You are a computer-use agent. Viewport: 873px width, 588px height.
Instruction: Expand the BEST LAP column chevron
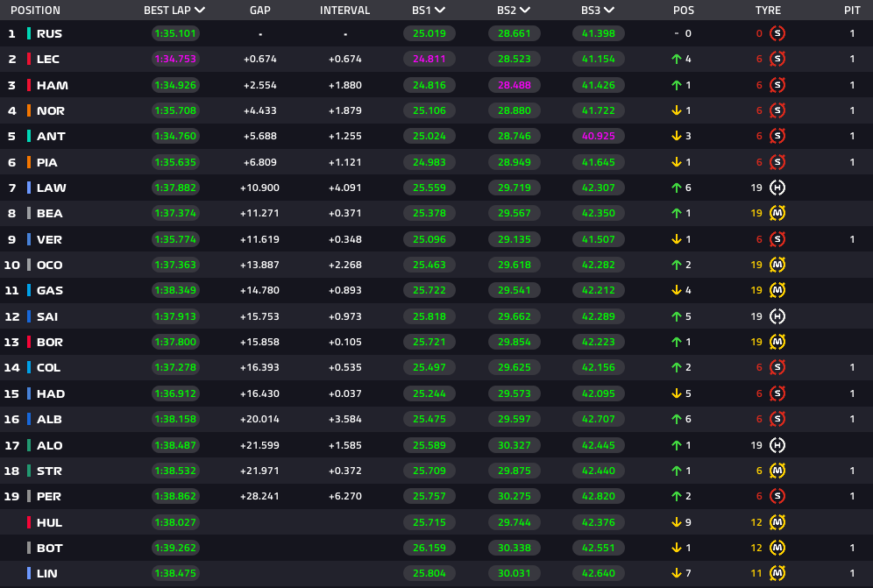click(201, 11)
